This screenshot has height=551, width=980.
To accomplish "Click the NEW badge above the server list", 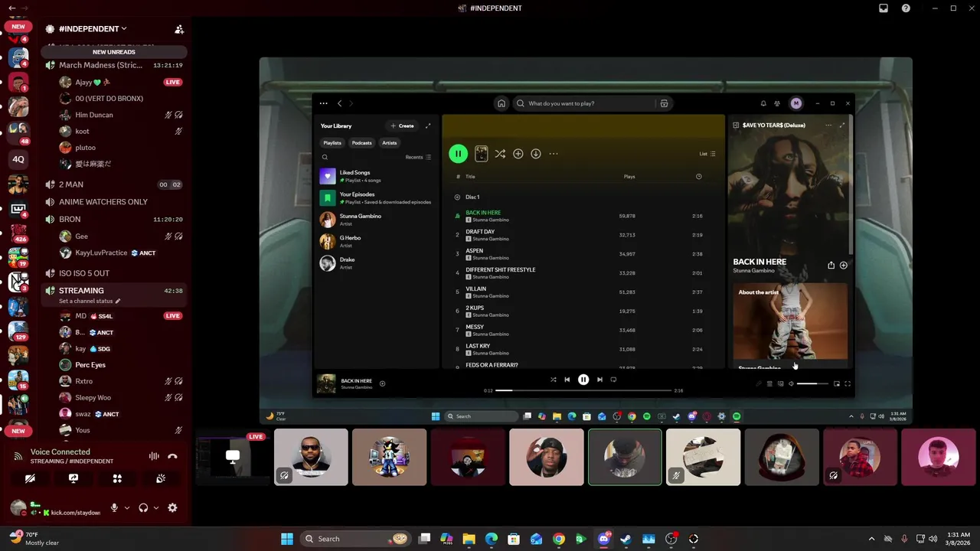I will (18, 26).
